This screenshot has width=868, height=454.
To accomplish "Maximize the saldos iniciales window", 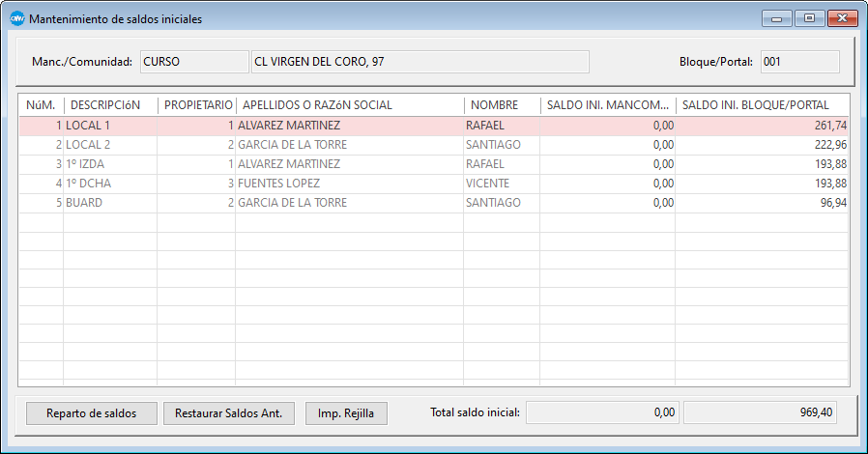I will tap(809, 18).
